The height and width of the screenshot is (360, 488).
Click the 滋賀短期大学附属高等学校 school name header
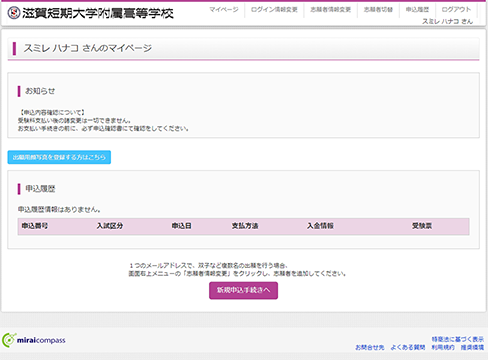[x=98, y=13]
